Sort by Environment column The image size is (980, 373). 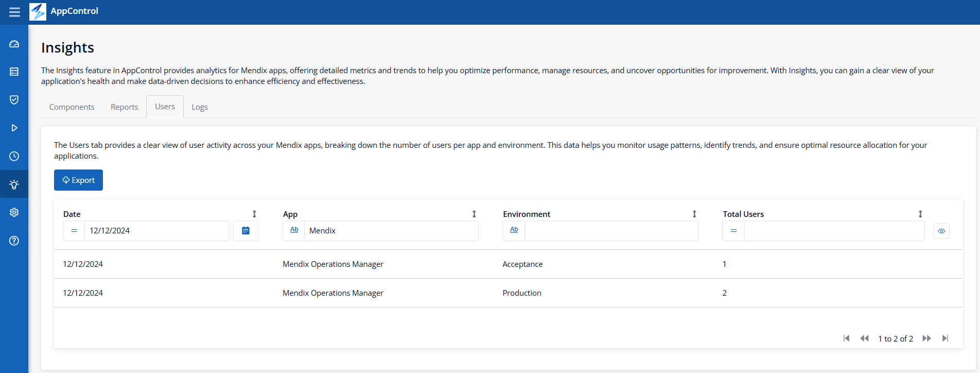click(x=694, y=214)
